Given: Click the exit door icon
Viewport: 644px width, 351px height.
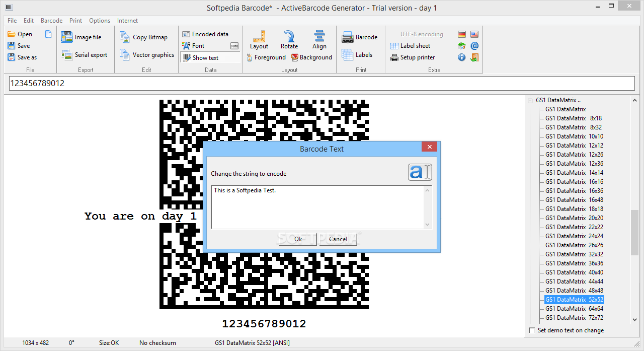Looking at the screenshot, I should (x=474, y=57).
